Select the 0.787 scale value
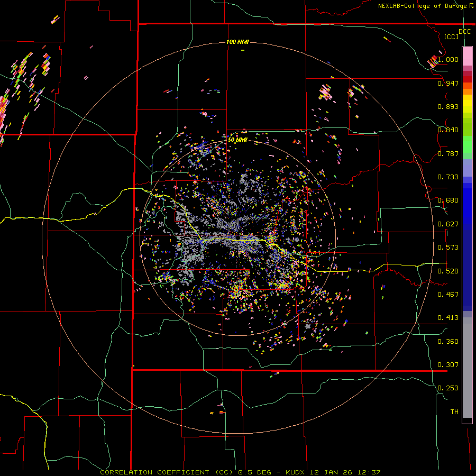The image size is (476, 476). pyautogui.click(x=448, y=153)
